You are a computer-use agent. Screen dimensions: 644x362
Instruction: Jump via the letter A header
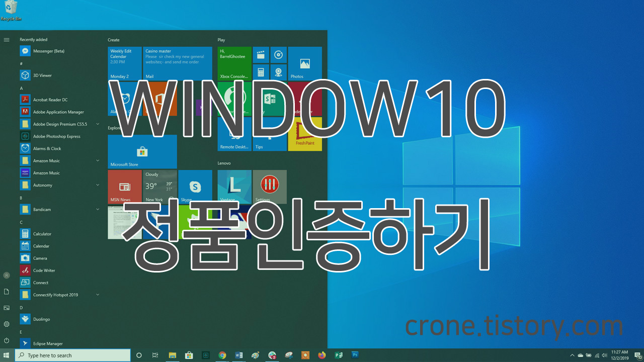[x=21, y=88]
